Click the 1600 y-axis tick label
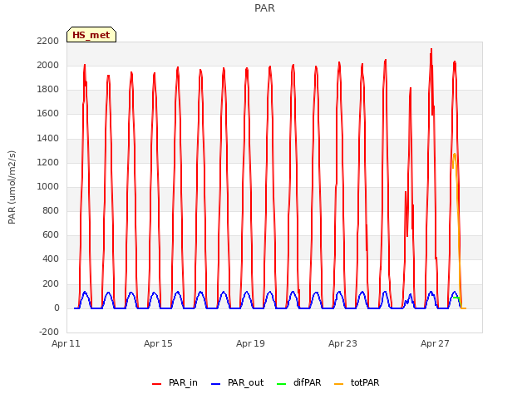This screenshot has height=399, width=532. (x=48, y=114)
